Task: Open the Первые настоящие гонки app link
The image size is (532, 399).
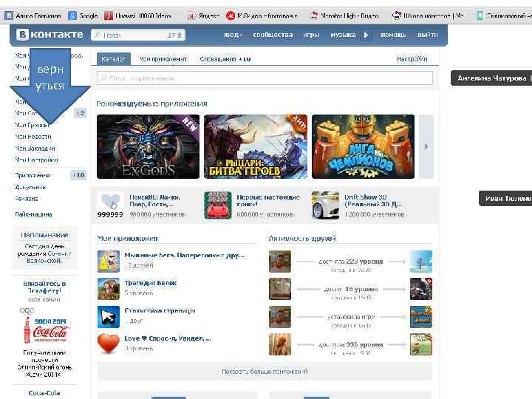Action: (268, 200)
